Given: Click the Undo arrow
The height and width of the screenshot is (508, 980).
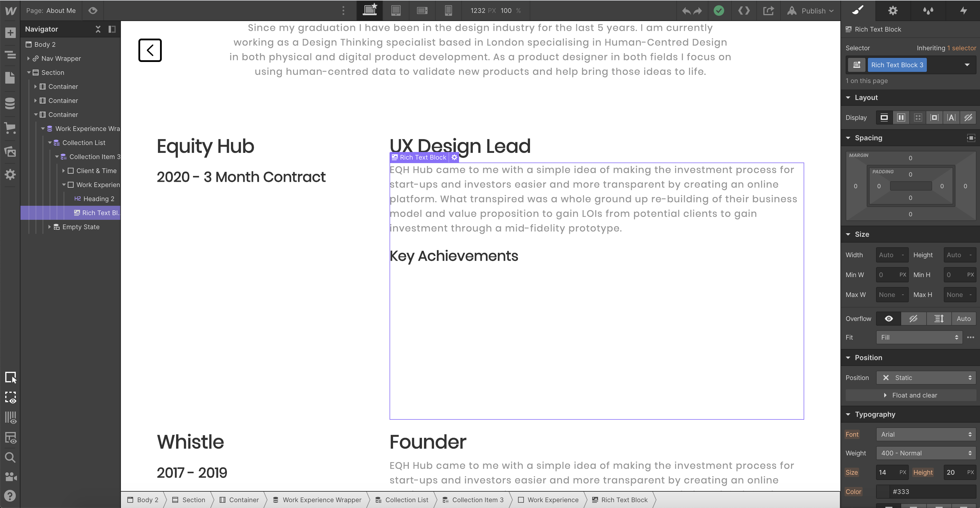Looking at the screenshot, I should coord(686,11).
